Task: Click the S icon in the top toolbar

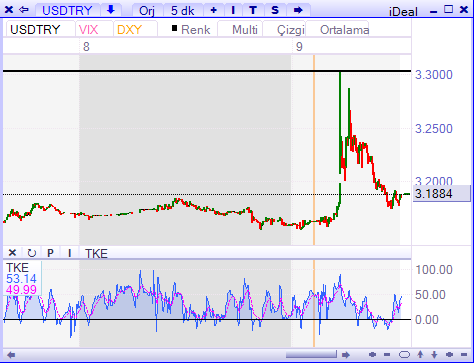Action: coord(275,10)
